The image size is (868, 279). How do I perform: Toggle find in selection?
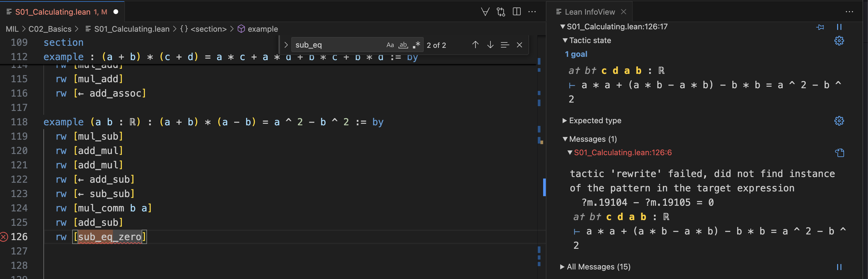tap(505, 45)
